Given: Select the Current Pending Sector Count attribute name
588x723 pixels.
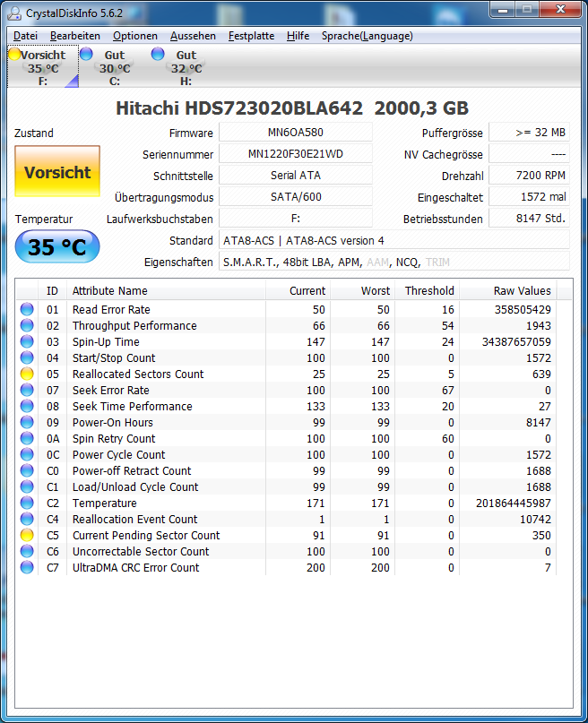Looking at the screenshot, I should tap(146, 536).
